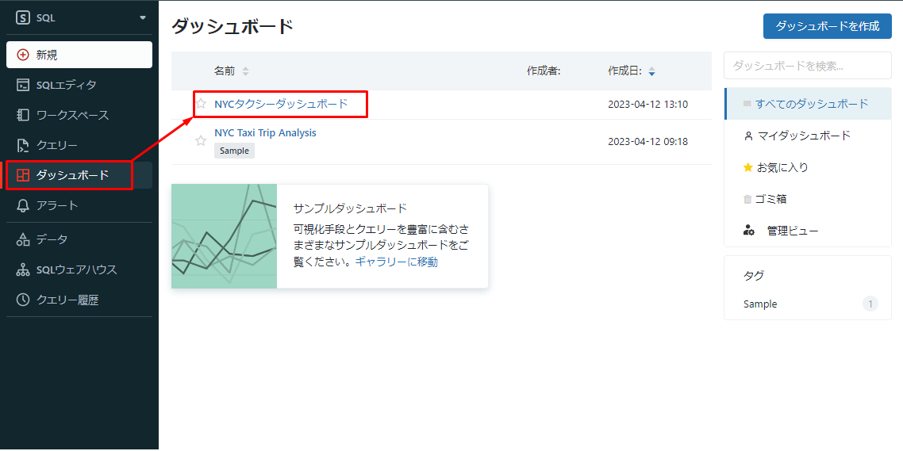Open SQLウェアハウス in the sidebar

coord(79,270)
